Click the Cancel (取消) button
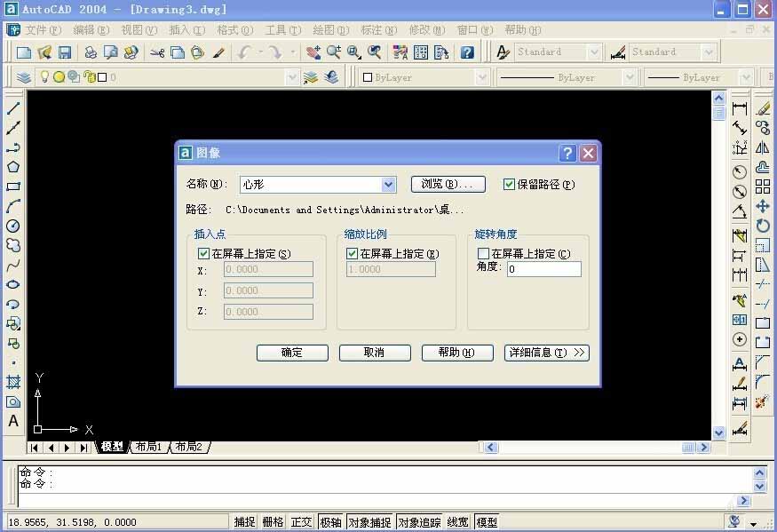The height and width of the screenshot is (532, 777). point(375,353)
